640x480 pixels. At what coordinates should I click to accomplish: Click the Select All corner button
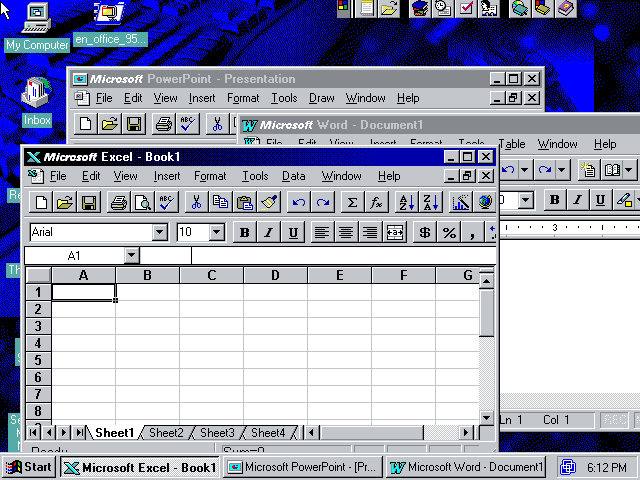tap(38, 275)
